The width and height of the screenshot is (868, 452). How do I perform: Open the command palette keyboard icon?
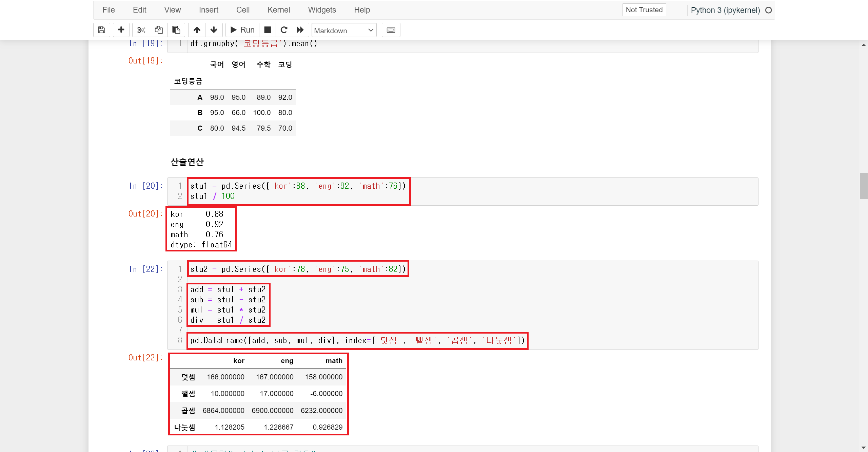coord(391,30)
